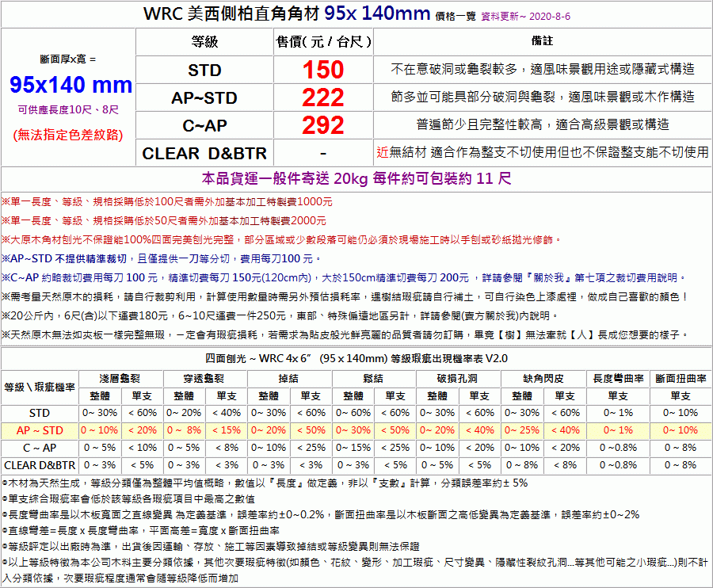Click the '掉結' column header
Image resolution: width=713 pixels, height=588 pixels.
pyautogui.click(x=288, y=378)
